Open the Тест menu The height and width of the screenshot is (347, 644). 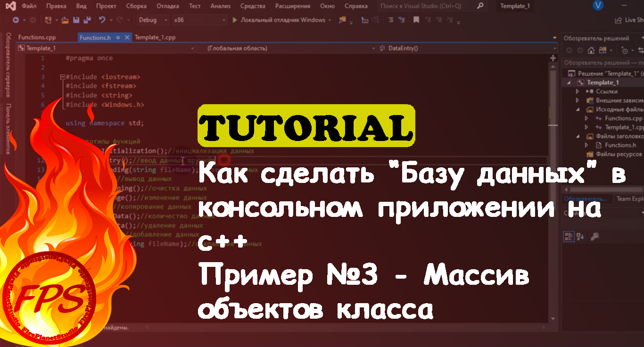(194, 6)
